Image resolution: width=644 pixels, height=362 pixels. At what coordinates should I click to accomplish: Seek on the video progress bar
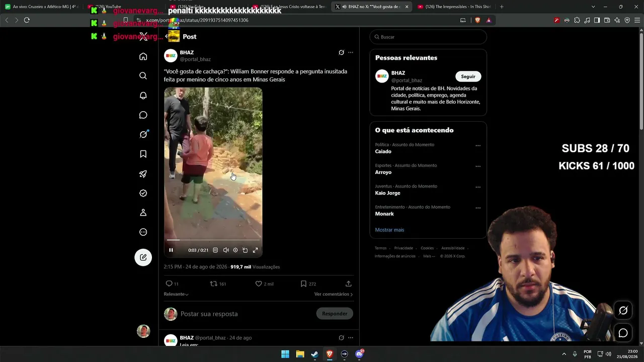(x=213, y=240)
